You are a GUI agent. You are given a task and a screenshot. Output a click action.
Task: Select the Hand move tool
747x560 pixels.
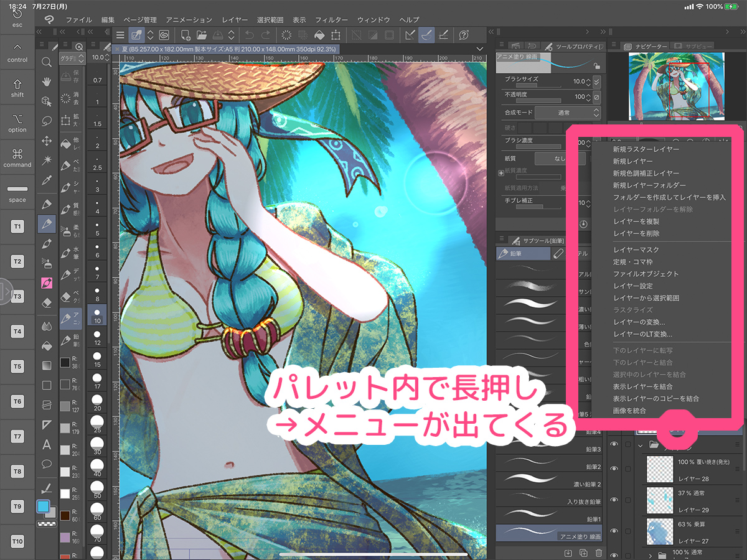coord(46,82)
